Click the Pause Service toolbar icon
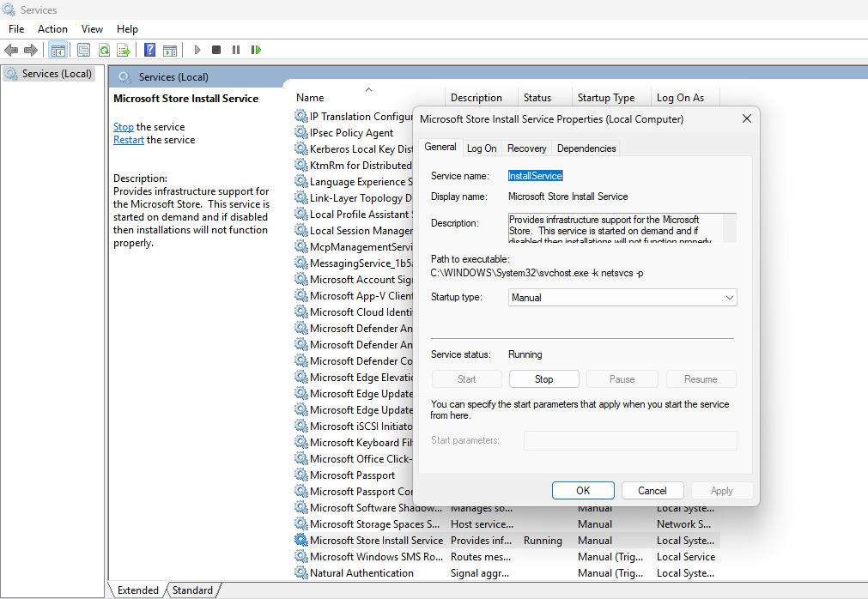 point(236,51)
